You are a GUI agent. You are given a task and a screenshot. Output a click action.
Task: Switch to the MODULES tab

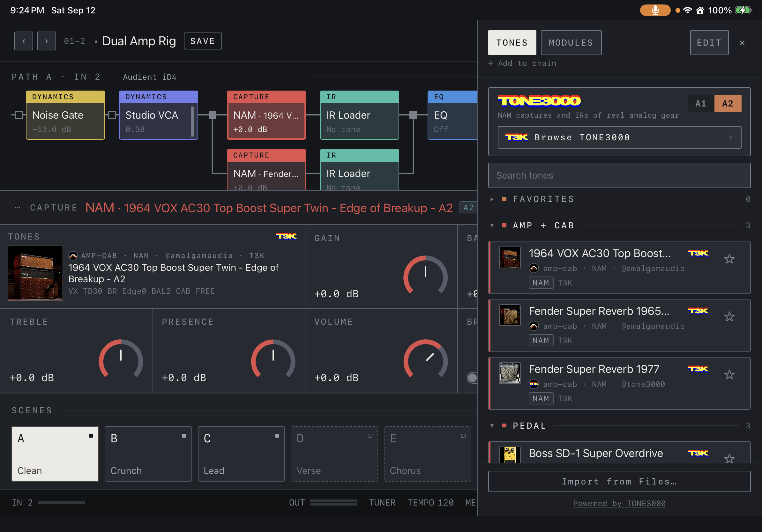click(571, 42)
